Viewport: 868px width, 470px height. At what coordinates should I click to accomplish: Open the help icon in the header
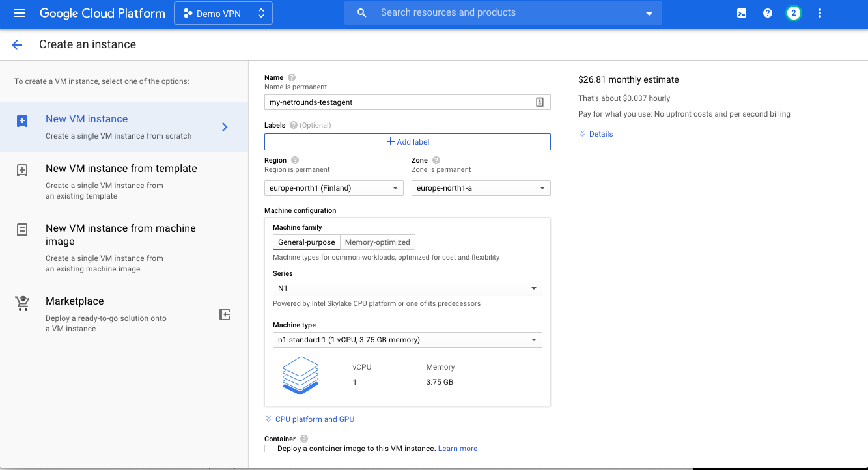click(767, 12)
